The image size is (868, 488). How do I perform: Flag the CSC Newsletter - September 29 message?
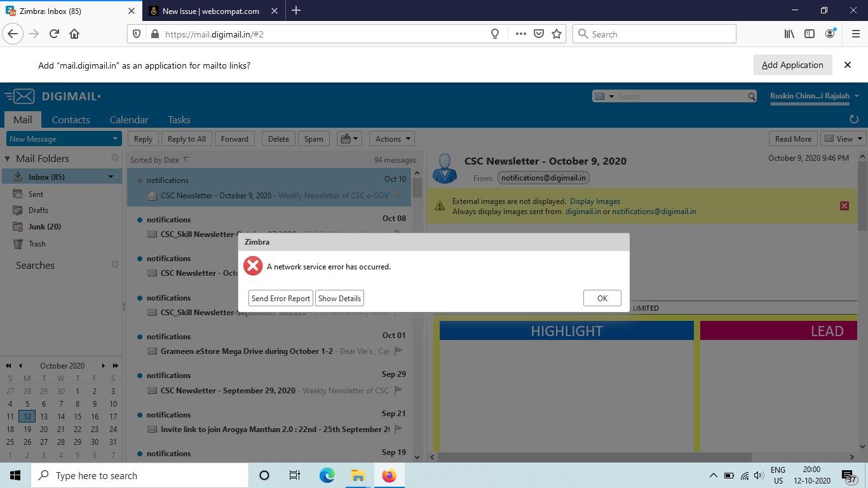pos(398,392)
